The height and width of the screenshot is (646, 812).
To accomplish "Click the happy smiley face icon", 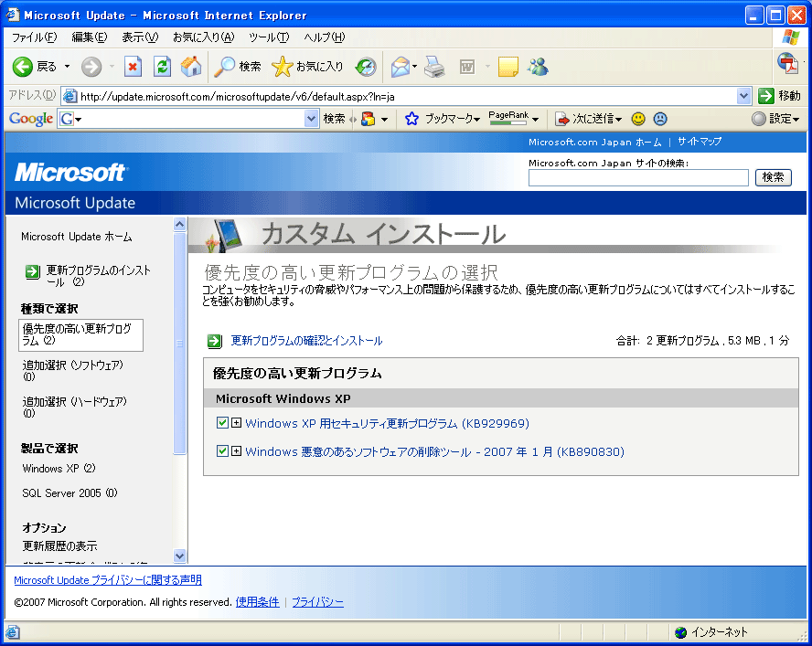I will tap(638, 119).
